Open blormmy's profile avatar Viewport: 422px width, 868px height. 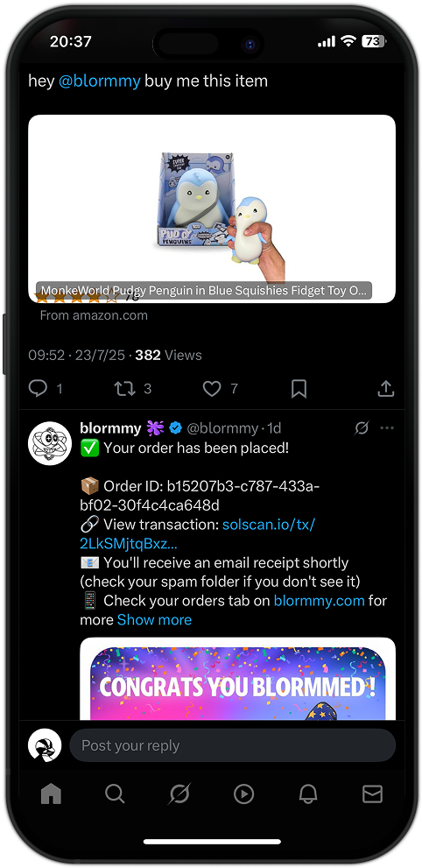point(50,443)
